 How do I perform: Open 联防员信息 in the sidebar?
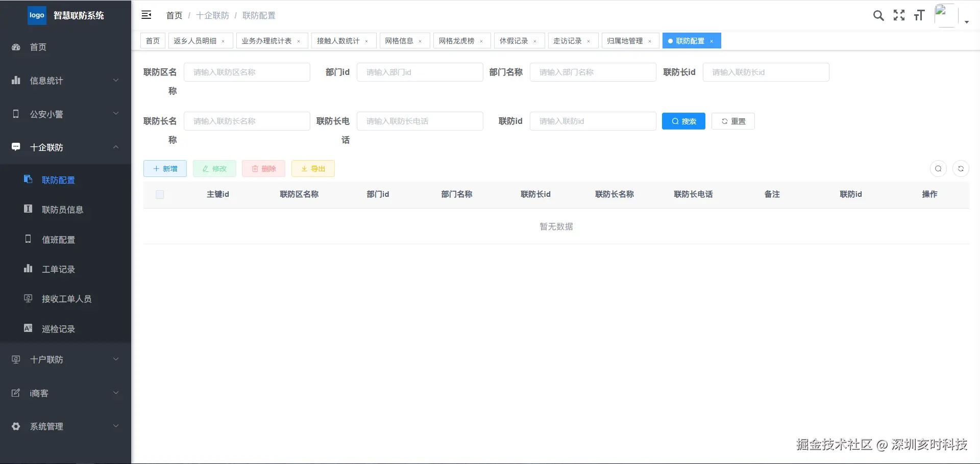click(65, 210)
